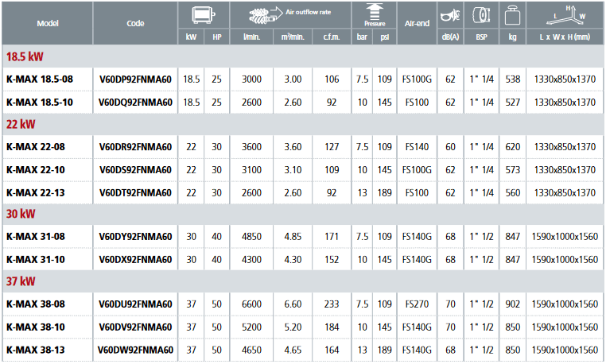The height and width of the screenshot is (364, 606).
Task: Click the c.f.m. sub-header
Action: (332, 37)
